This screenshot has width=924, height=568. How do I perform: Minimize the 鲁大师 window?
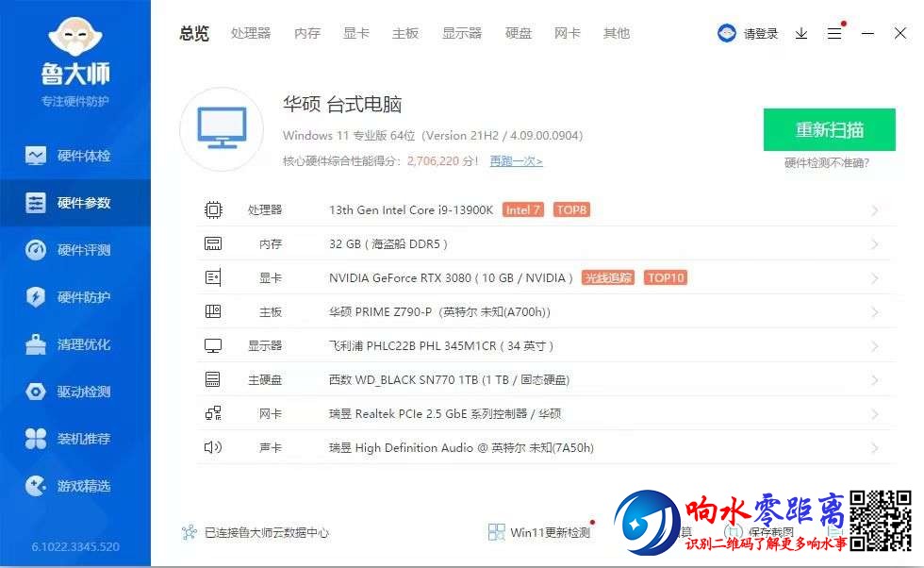[867, 34]
